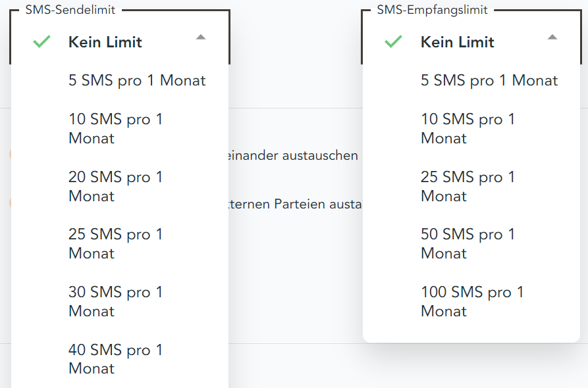
Task: Pick 50 SMS pro 1 Monat receive limit
Action: click(x=471, y=244)
